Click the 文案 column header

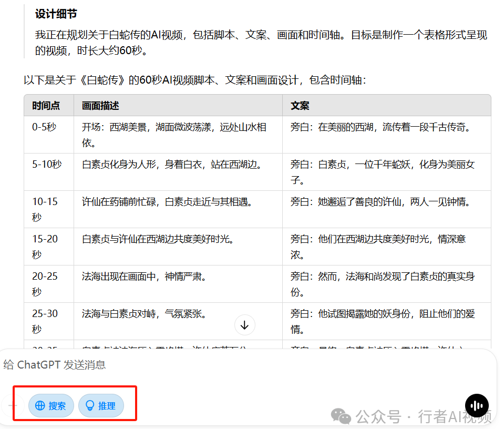(x=300, y=106)
